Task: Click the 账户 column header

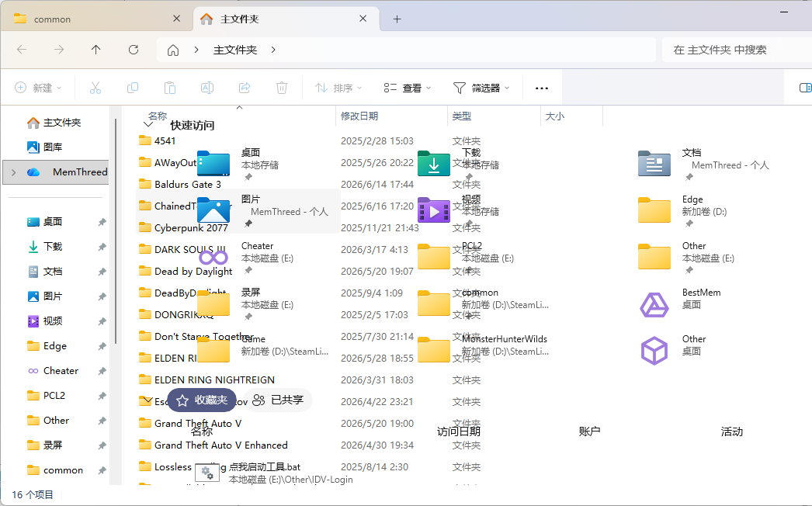Action: (589, 431)
